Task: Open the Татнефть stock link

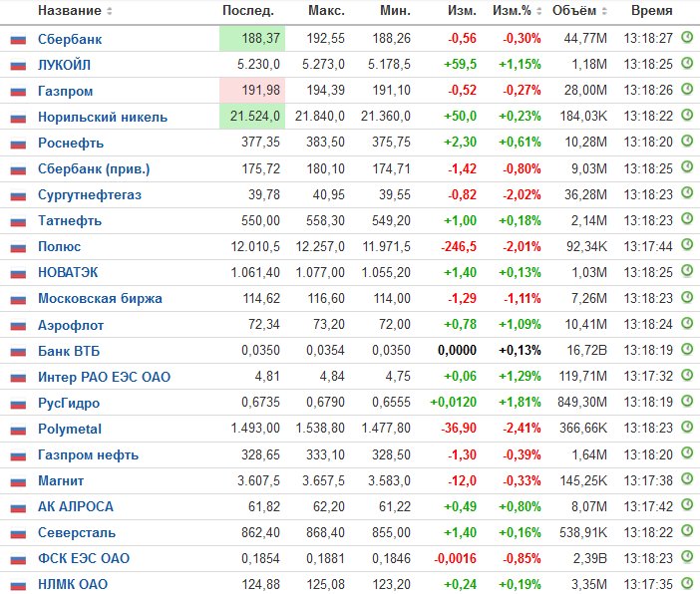Action: point(70,221)
